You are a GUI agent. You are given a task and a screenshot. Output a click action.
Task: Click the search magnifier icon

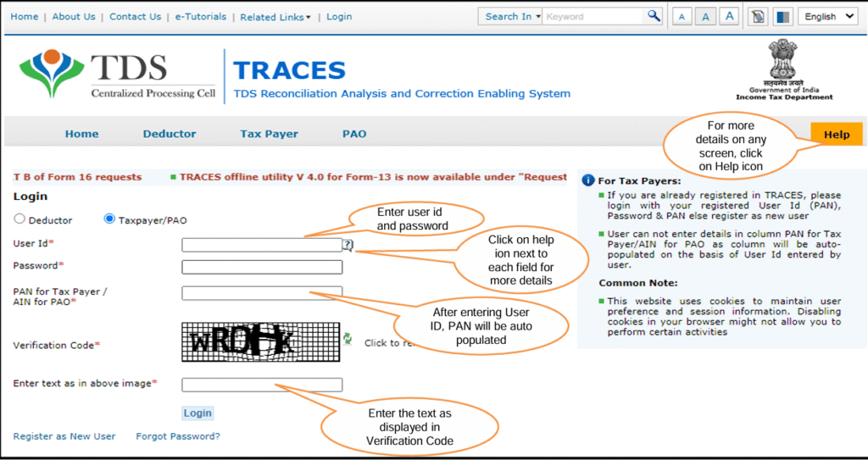point(654,16)
